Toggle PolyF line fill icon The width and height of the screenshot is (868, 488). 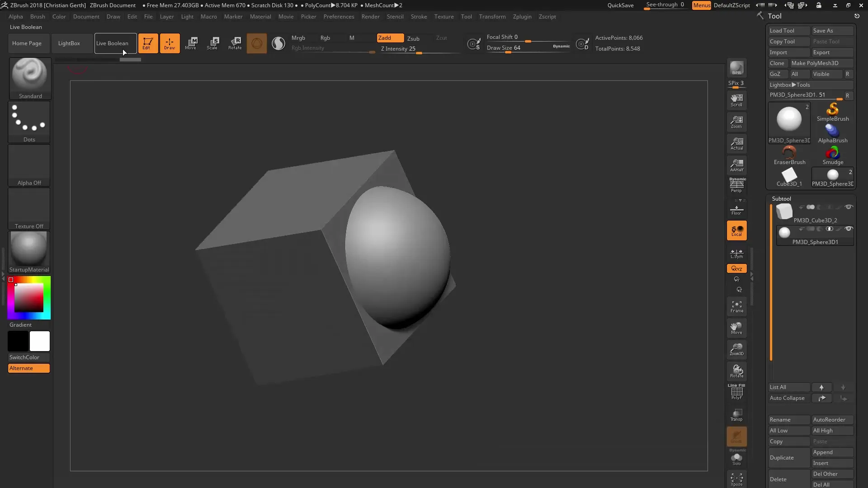point(736,392)
